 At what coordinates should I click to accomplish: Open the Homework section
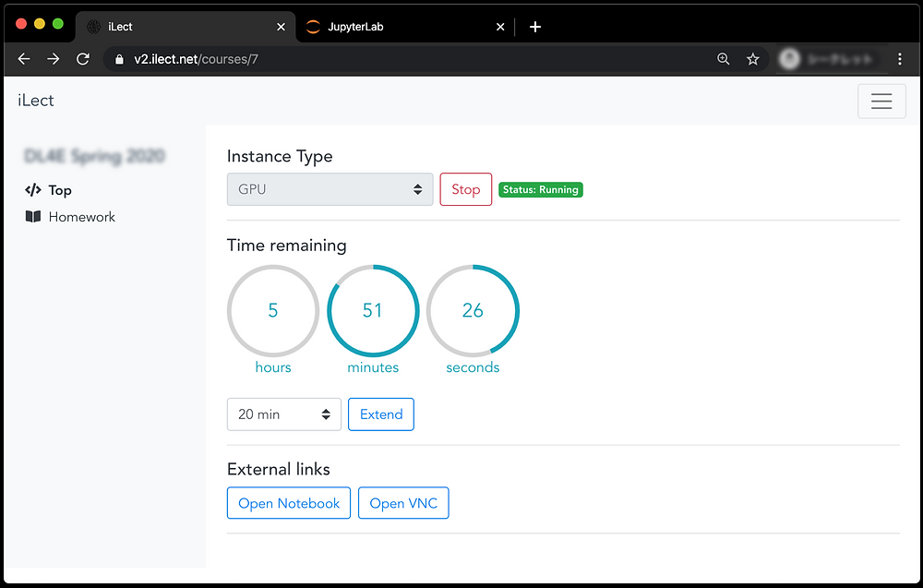point(80,216)
